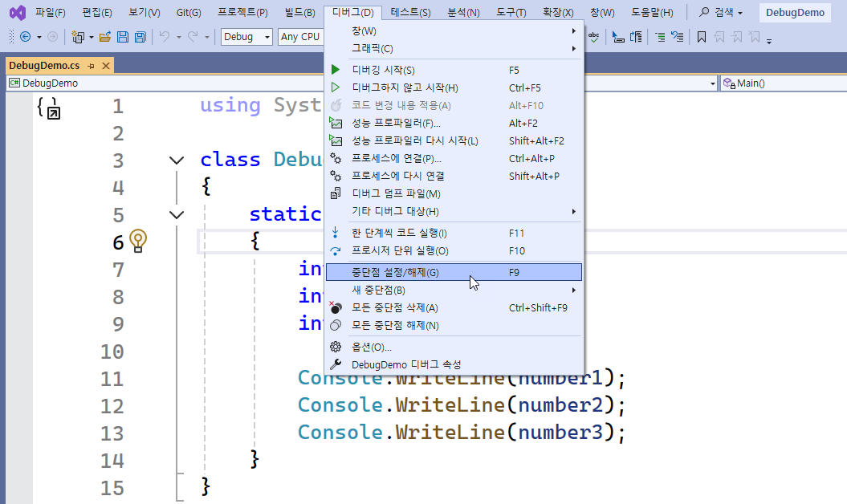
Task: Click the 검색 search button
Action: [720, 13]
